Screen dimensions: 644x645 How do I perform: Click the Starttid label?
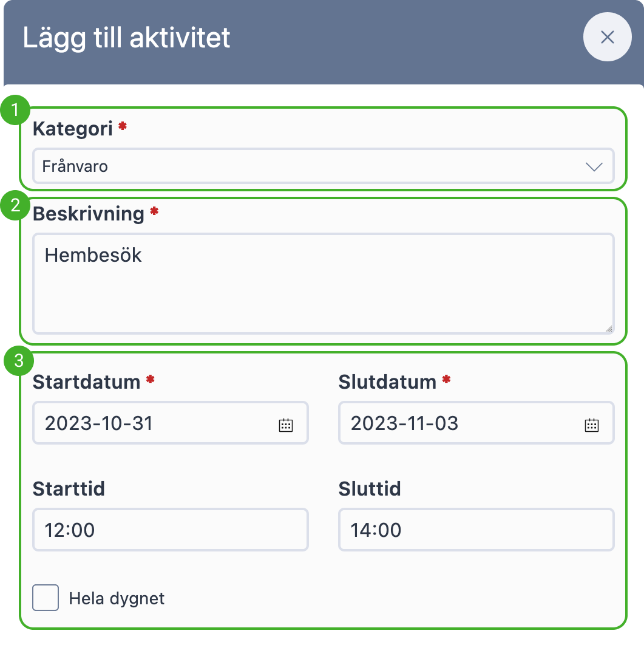pos(69,489)
